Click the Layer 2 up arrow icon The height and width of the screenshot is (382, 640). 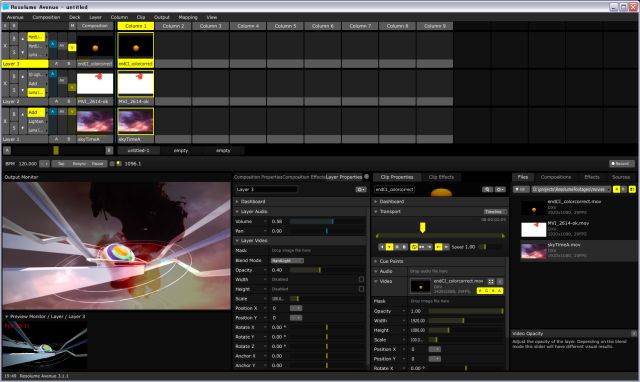pyautogui.click(x=22, y=77)
